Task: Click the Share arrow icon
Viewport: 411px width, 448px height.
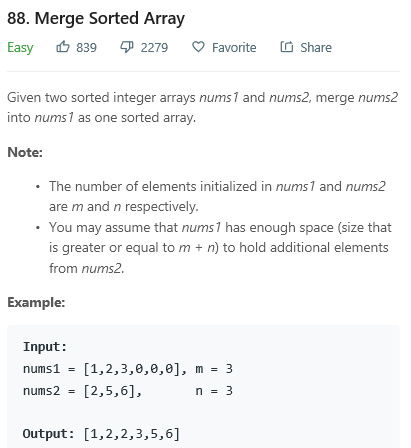Action: point(287,47)
